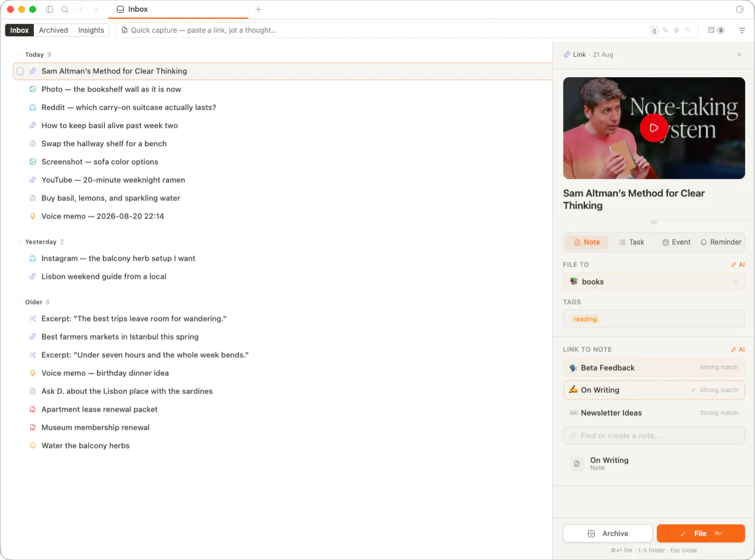This screenshot has height=560, width=755.
Task: Play the Note-taking system video
Action: pos(654,128)
